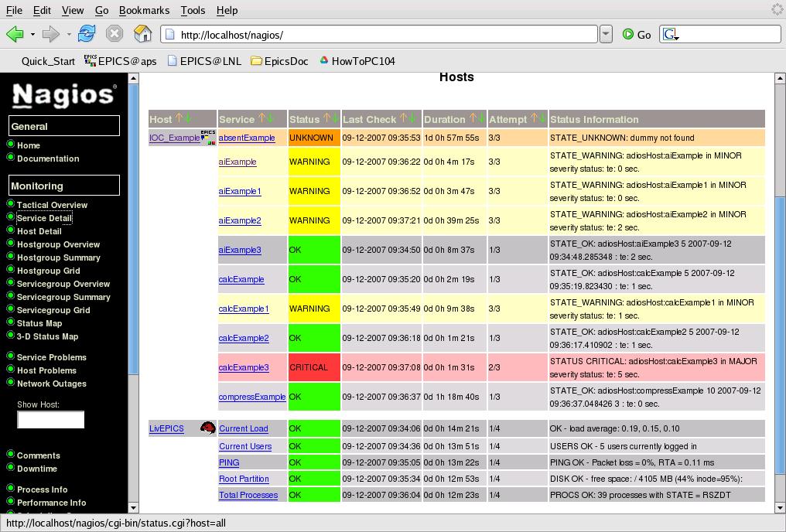Open the Edit menu
Screen dimensions: 786x532
click(42, 10)
